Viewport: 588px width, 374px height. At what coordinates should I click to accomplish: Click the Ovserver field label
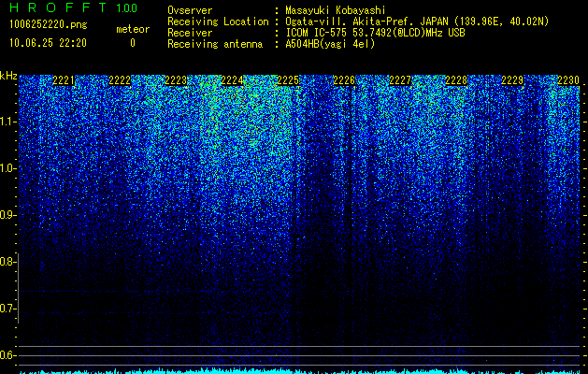(190, 10)
